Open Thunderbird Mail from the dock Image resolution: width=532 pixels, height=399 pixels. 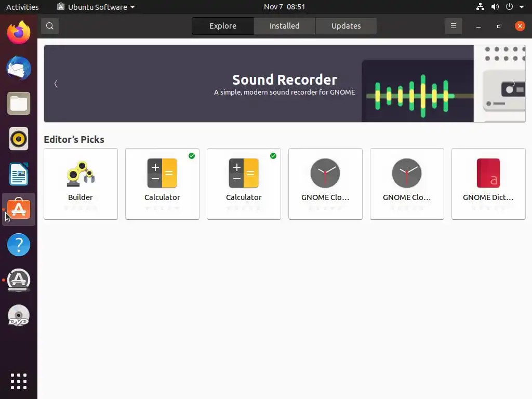[x=19, y=68]
